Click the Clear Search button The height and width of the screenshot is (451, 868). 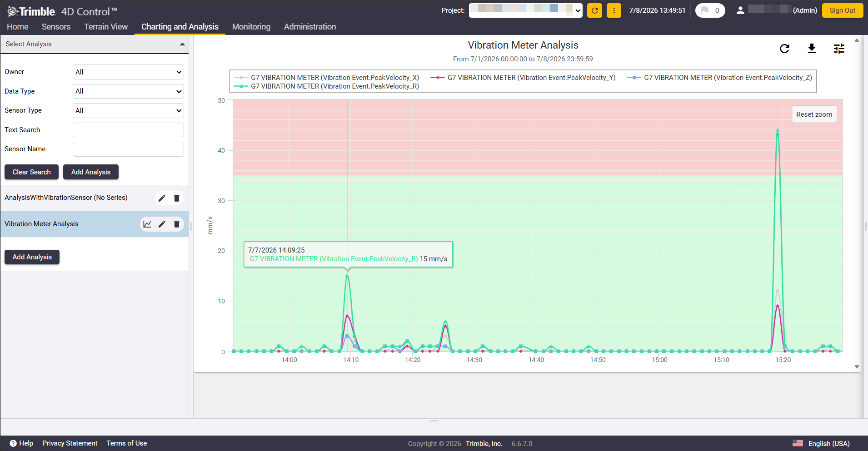point(31,172)
